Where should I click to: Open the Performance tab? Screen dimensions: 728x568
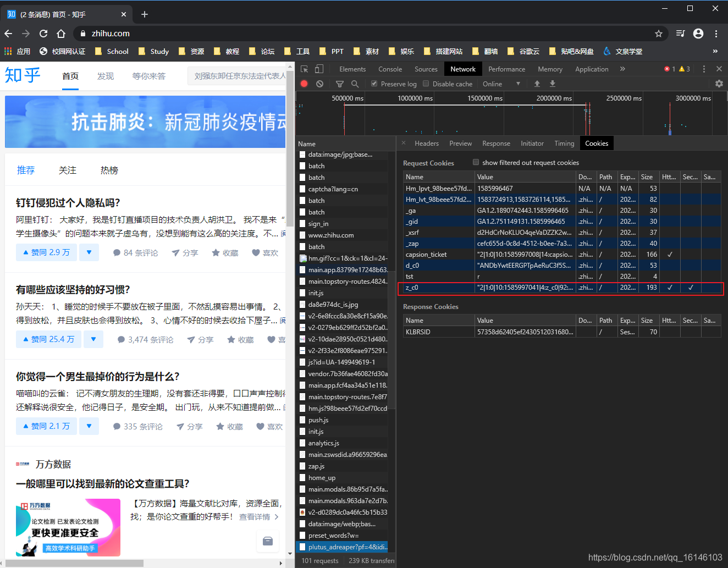click(507, 69)
